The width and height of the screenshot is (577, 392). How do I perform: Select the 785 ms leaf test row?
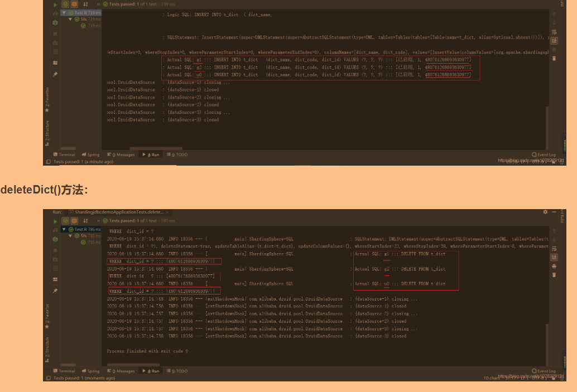91,243
